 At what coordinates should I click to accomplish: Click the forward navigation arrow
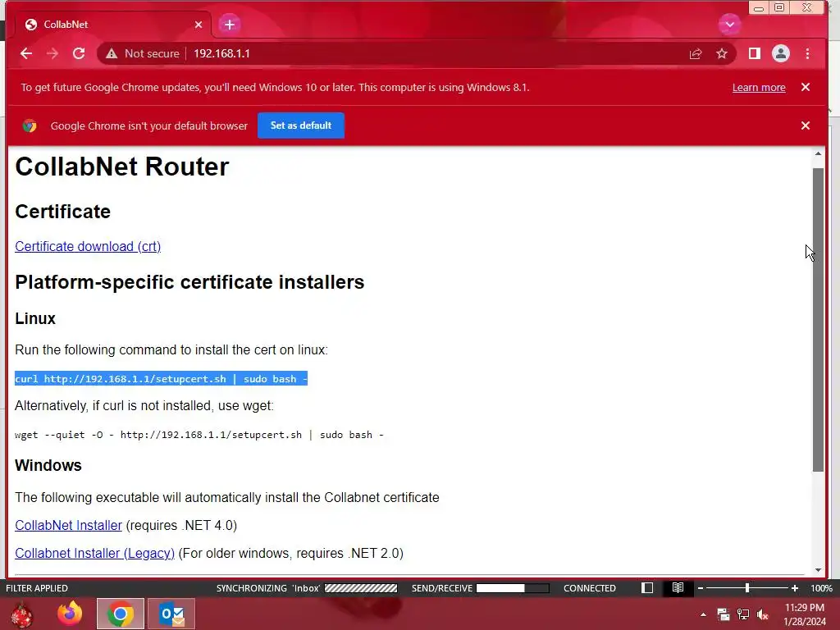point(52,53)
